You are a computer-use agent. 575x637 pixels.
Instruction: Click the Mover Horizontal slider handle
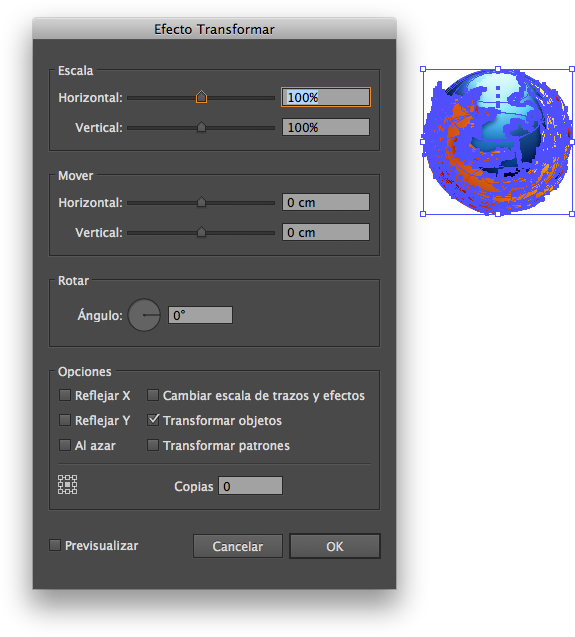click(201, 202)
